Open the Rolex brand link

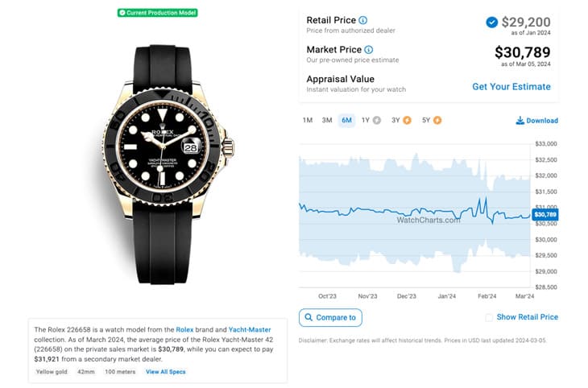(184, 330)
